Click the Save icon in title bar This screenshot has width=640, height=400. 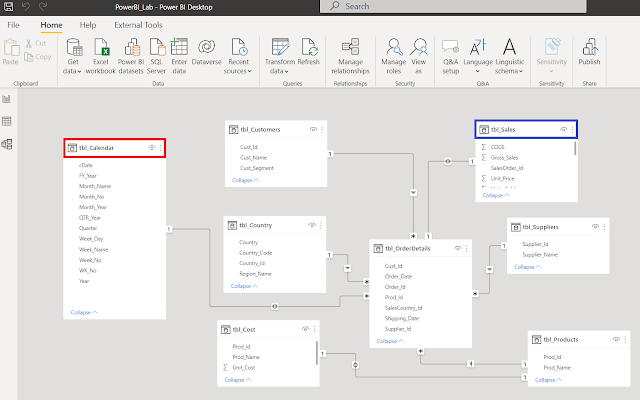click(x=9, y=7)
